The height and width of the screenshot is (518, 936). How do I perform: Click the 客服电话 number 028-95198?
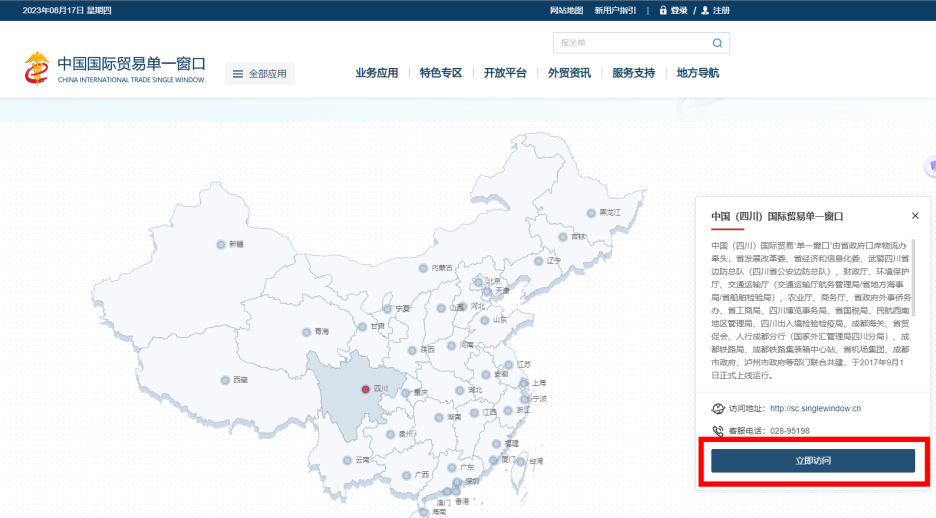790,431
